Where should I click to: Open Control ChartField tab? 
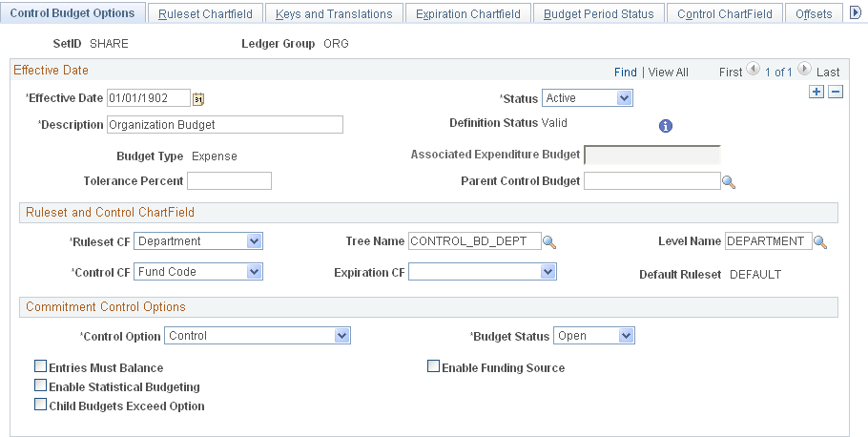(x=725, y=14)
